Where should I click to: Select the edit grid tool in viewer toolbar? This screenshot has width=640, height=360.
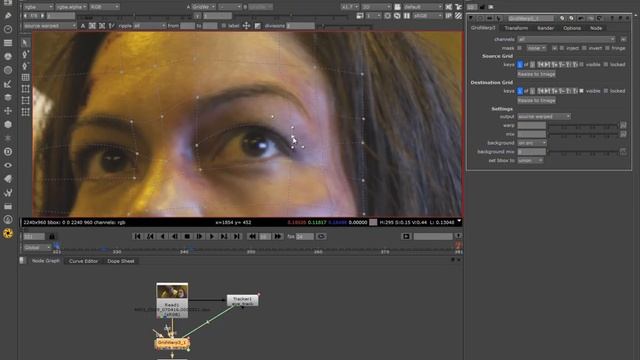tap(25, 77)
